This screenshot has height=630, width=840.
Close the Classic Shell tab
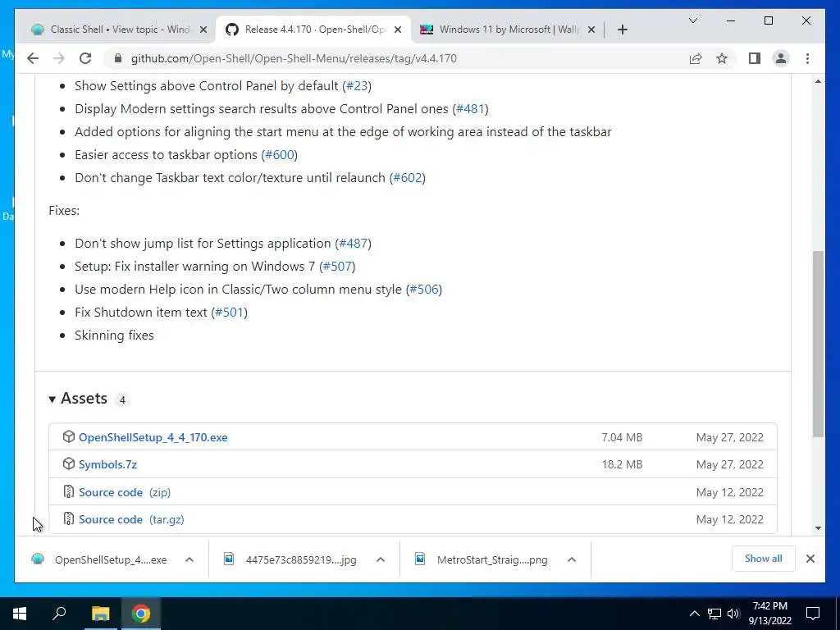(x=203, y=30)
